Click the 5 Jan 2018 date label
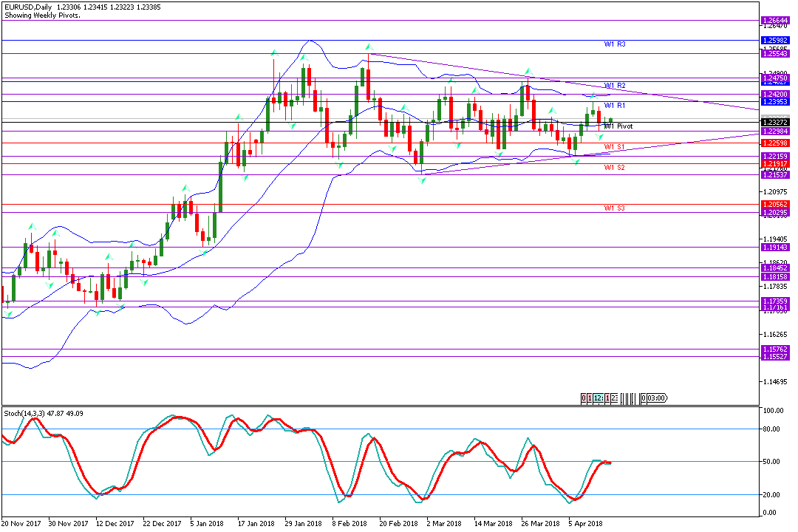The image size is (798, 532). [207, 523]
